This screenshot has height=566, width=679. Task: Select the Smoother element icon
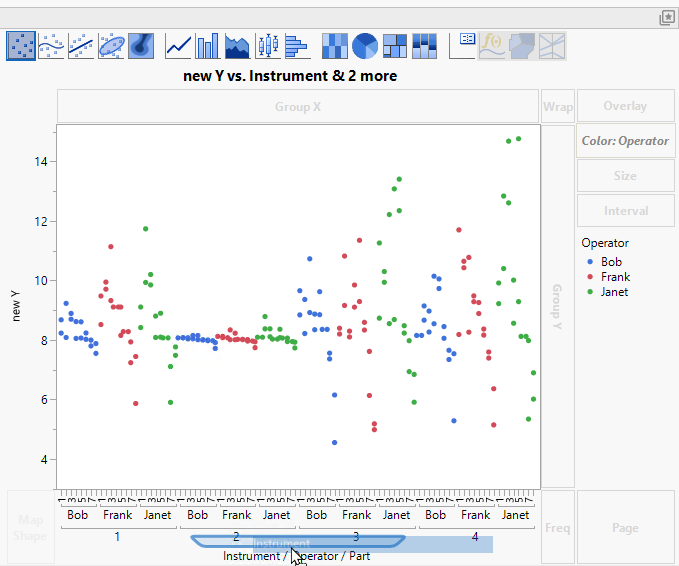51,46
